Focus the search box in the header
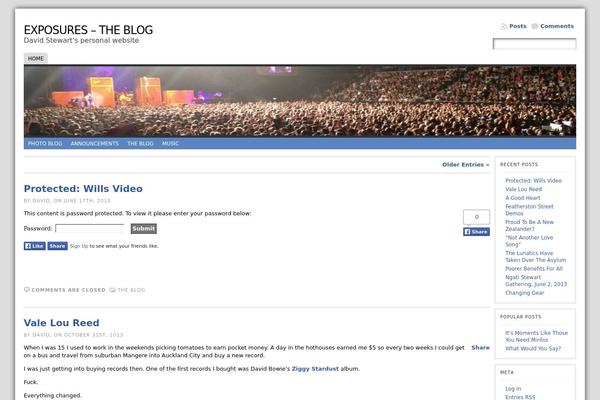Screen dimensions: 600x400 535,44
